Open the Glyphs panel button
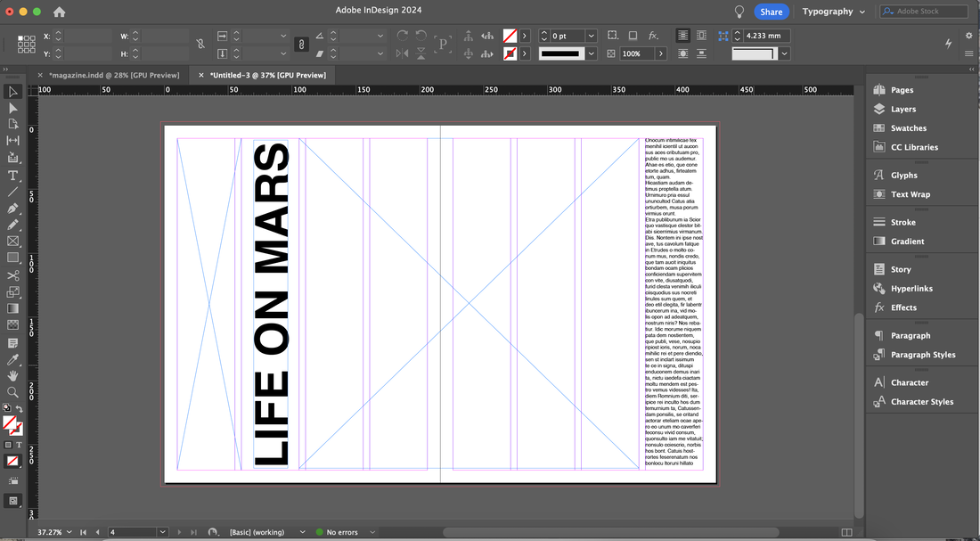The height and width of the screenshot is (541, 980). 903,175
